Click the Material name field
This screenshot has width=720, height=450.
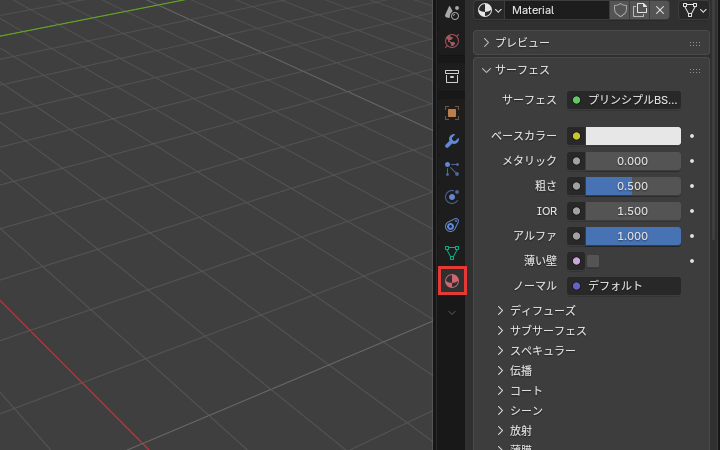point(557,10)
